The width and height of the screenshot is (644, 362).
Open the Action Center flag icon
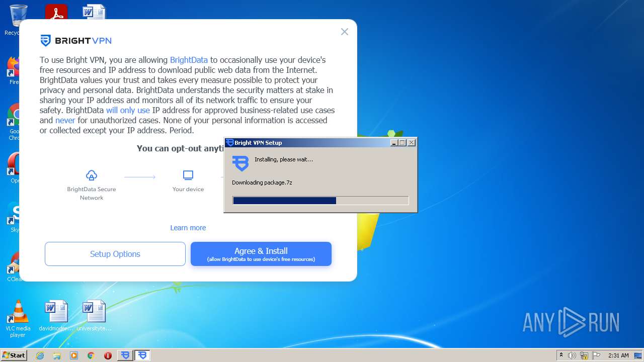point(596,355)
